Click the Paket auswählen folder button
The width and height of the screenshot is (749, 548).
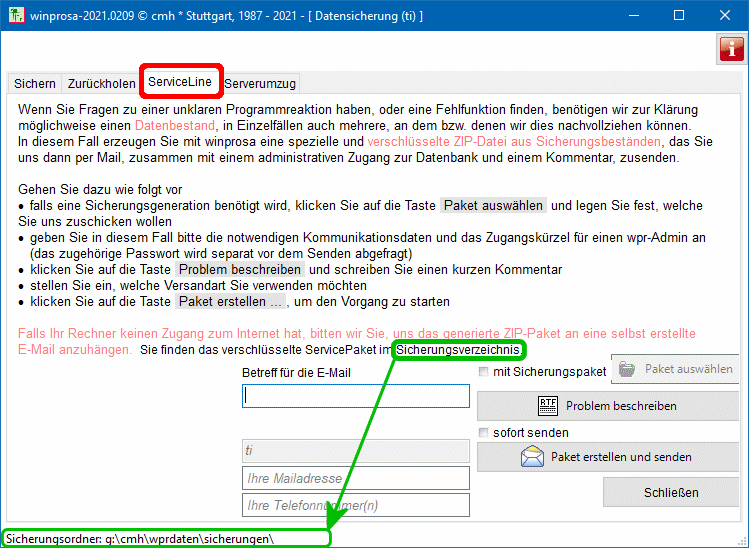[675, 369]
